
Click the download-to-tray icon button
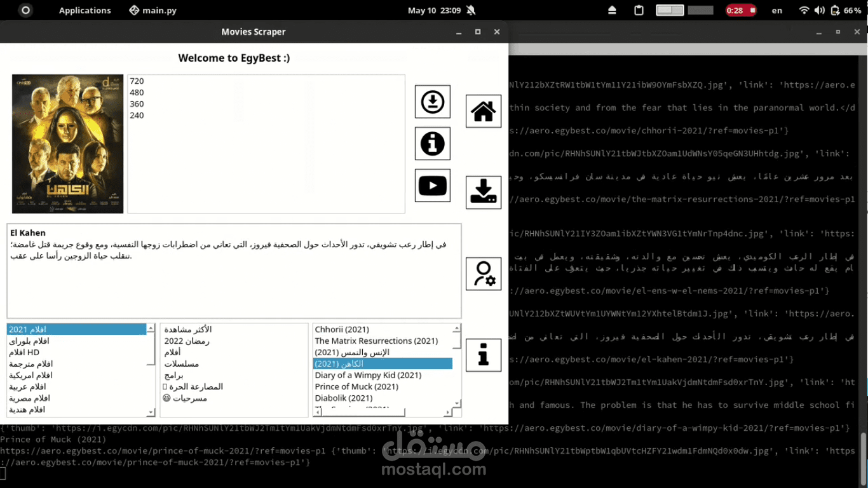[484, 193]
